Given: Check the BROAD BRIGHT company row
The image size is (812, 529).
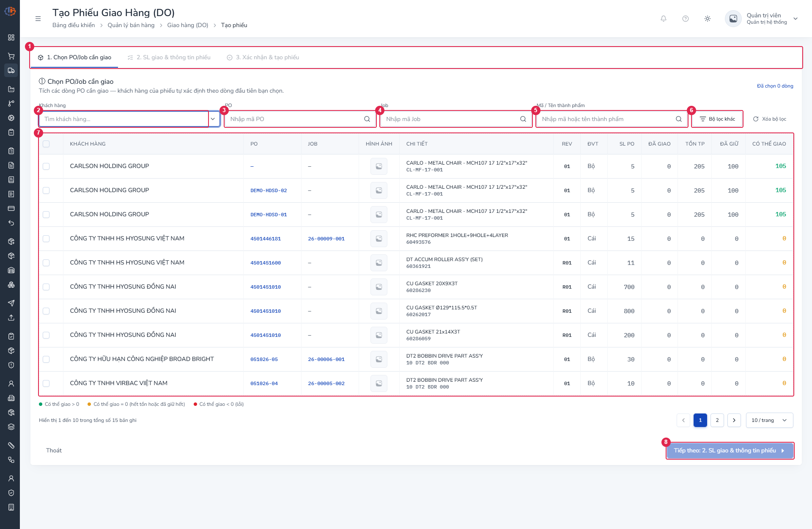Looking at the screenshot, I should 46,359.
